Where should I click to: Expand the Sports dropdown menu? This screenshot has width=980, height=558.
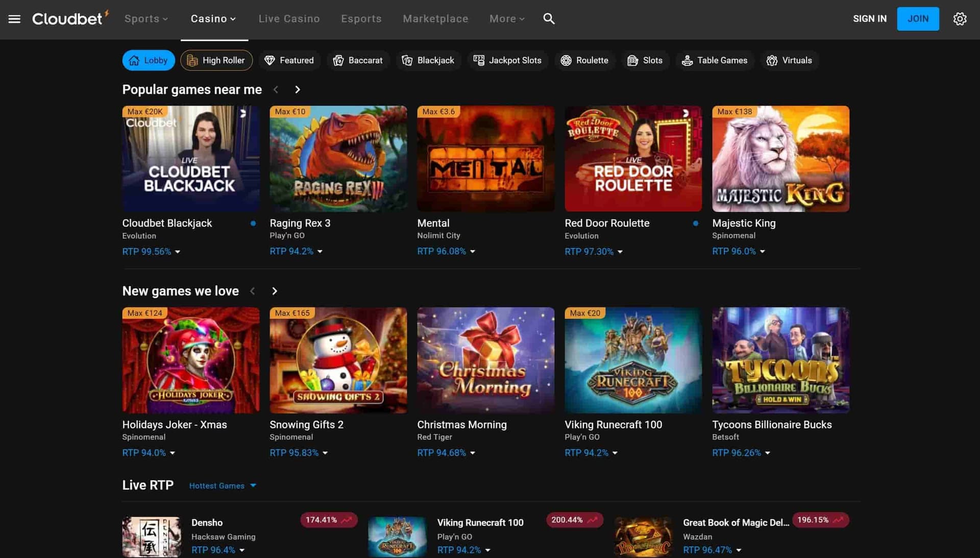[146, 18]
